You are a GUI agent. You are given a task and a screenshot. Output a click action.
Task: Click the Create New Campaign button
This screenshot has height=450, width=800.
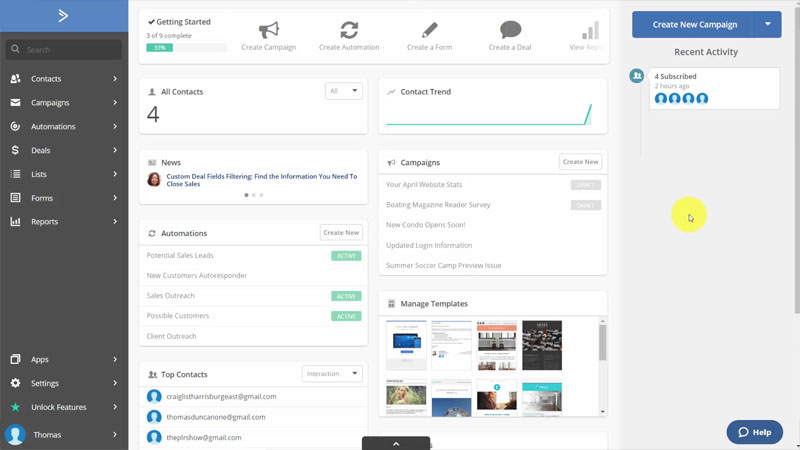pyautogui.click(x=694, y=24)
